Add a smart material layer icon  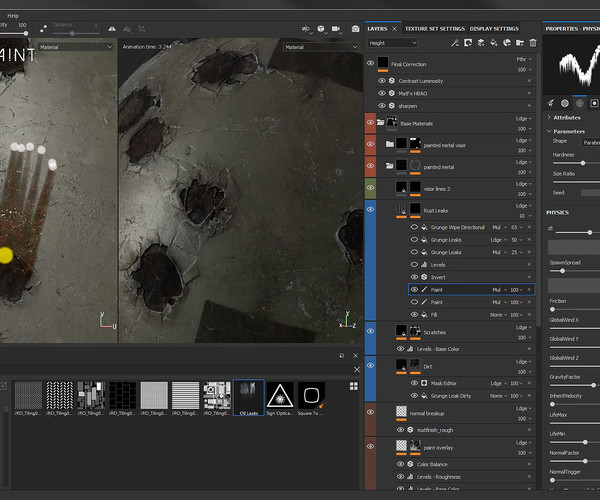coord(507,43)
